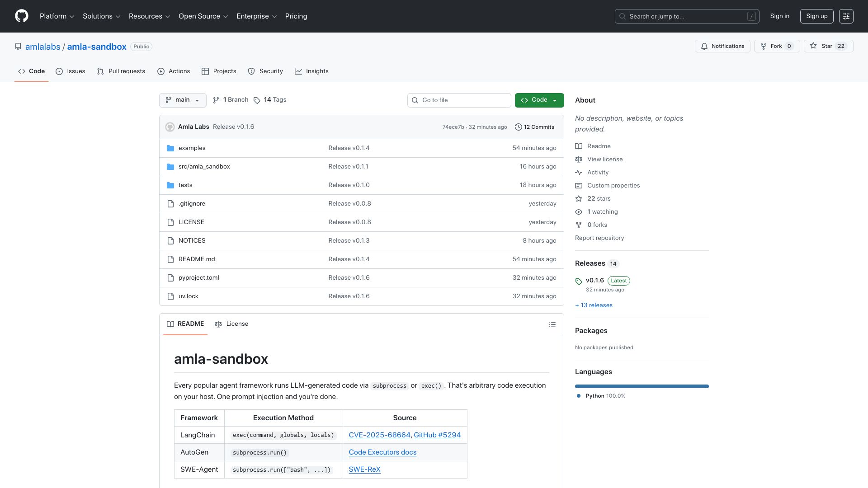This screenshot has width=868, height=488.
Task: Open the examples folder
Action: point(192,148)
